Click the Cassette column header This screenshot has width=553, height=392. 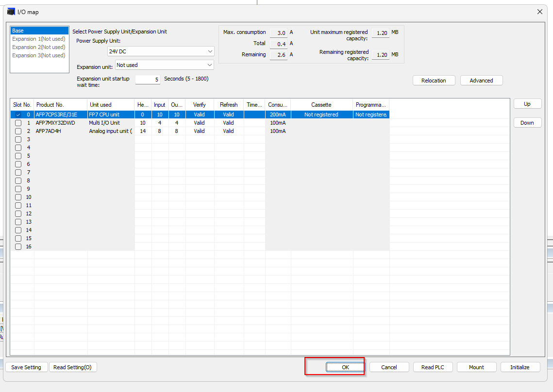tap(321, 105)
